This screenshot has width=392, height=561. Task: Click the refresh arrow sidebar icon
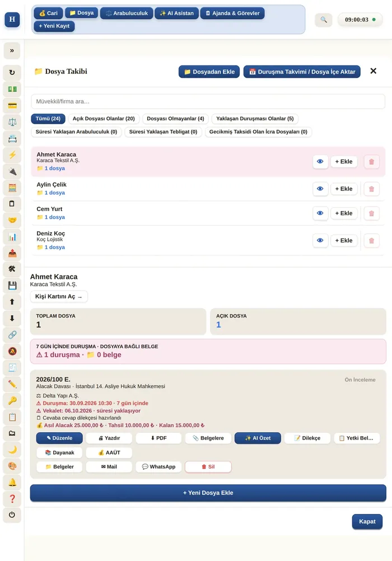point(12,72)
